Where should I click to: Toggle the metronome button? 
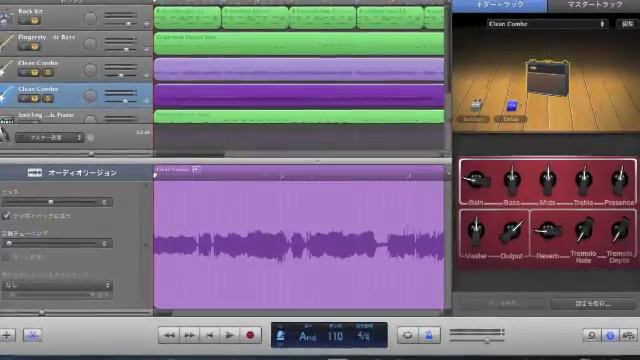429,335
